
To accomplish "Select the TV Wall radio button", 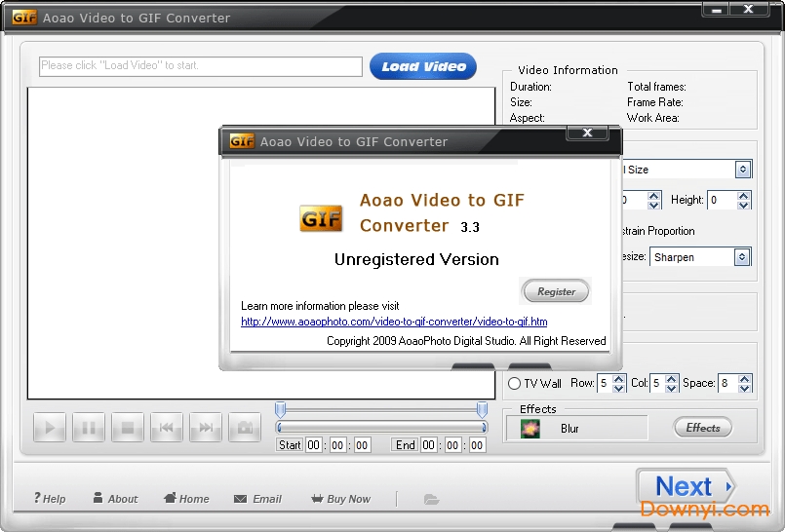I will pyautogui.click(x=514, y=384).
